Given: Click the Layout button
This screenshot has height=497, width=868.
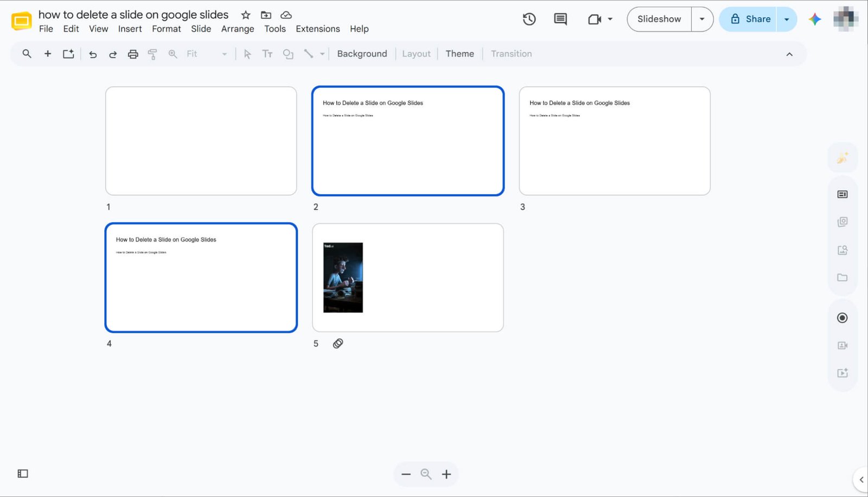Looking at the screenshot, I should [x=416, y=54].
